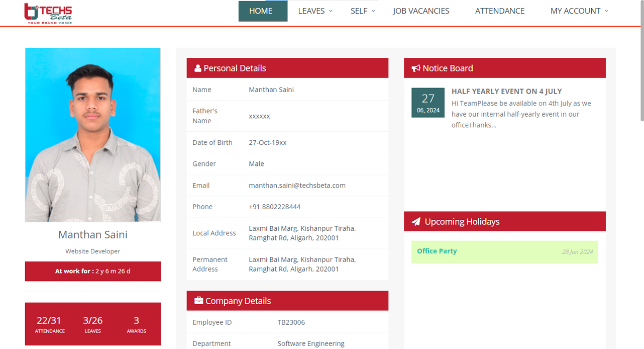This screenshot has width=644, height=349.
Task: Click the Personal Details user icon
Action: click(x=197, y=68)
